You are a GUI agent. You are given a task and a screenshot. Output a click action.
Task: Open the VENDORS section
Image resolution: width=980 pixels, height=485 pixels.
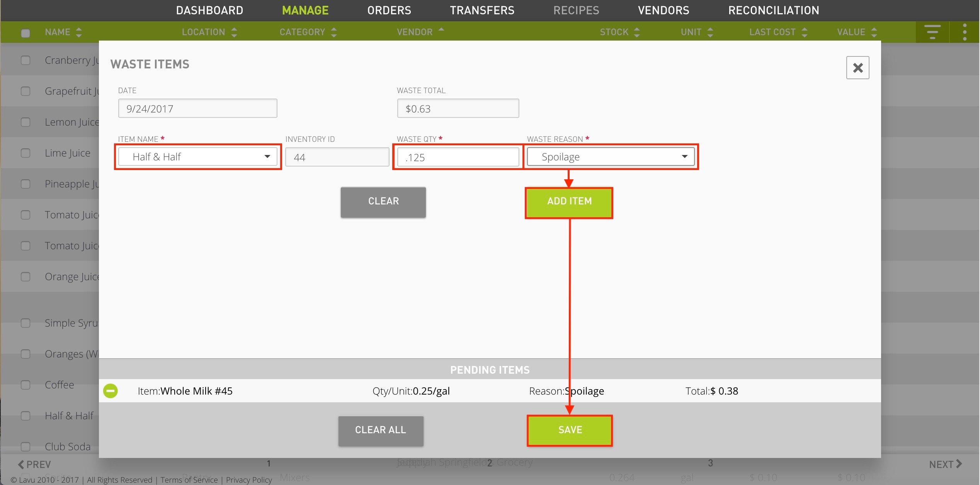coord(663,10)
